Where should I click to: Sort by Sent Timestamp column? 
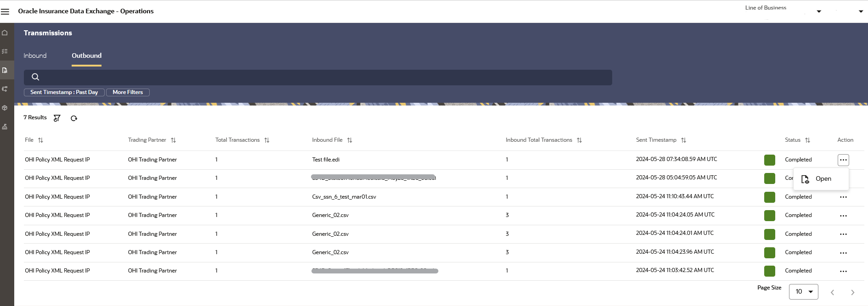point(683,140)
